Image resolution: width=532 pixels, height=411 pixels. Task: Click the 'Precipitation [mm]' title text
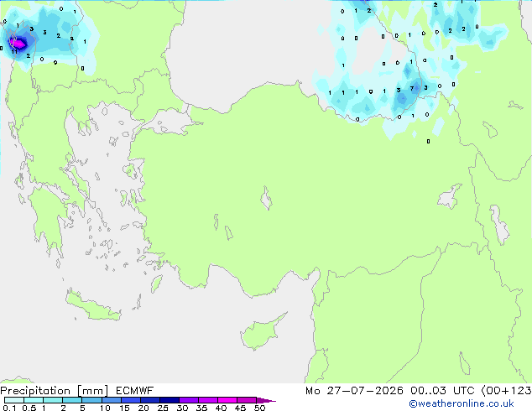point(54,391)
